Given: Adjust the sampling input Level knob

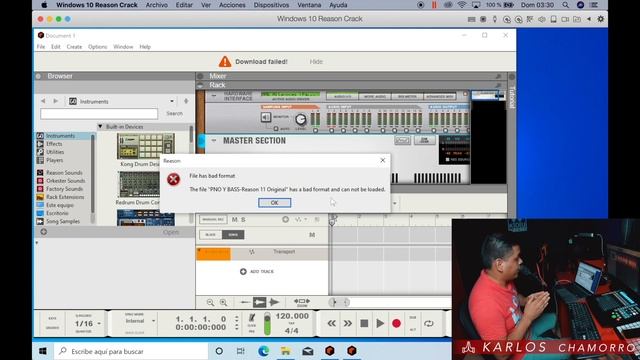Looking at the screenshot, I should 301,119.
